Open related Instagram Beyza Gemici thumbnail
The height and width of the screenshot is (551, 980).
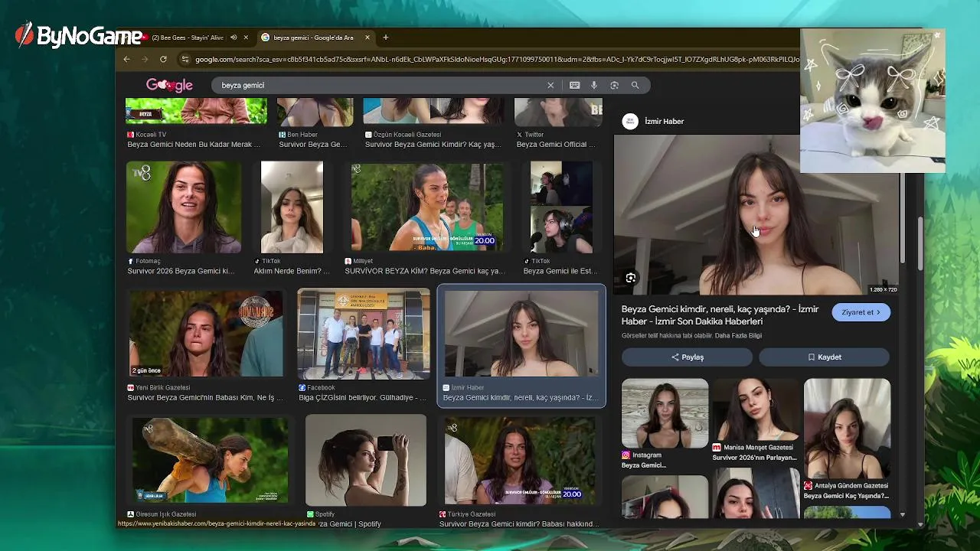pyautogui.click(x=665, y=413)
